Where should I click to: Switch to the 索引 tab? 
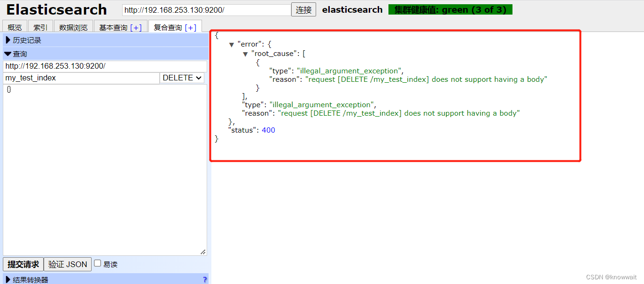(x=40, y=27)
